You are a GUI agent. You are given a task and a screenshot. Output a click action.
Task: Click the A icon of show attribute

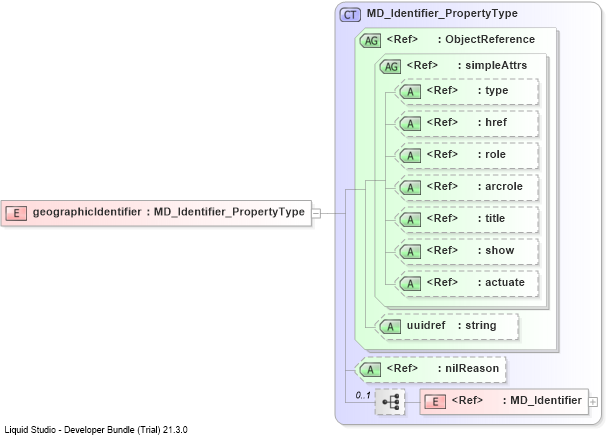pyautogui.click(x=410, y=252)
